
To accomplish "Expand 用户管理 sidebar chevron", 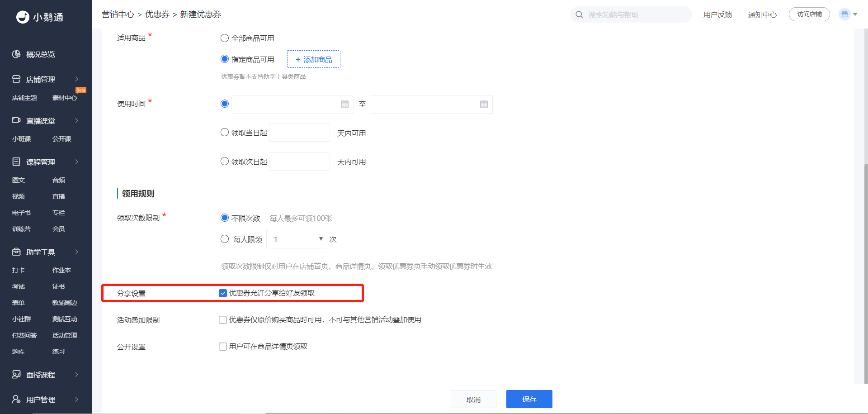I will coord(77,399).
